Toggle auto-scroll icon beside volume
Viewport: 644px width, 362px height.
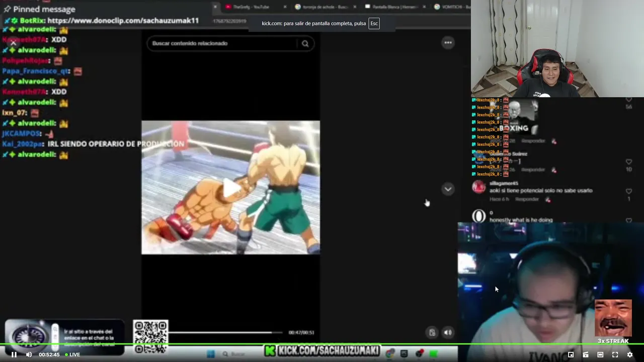tap(432, 332)
